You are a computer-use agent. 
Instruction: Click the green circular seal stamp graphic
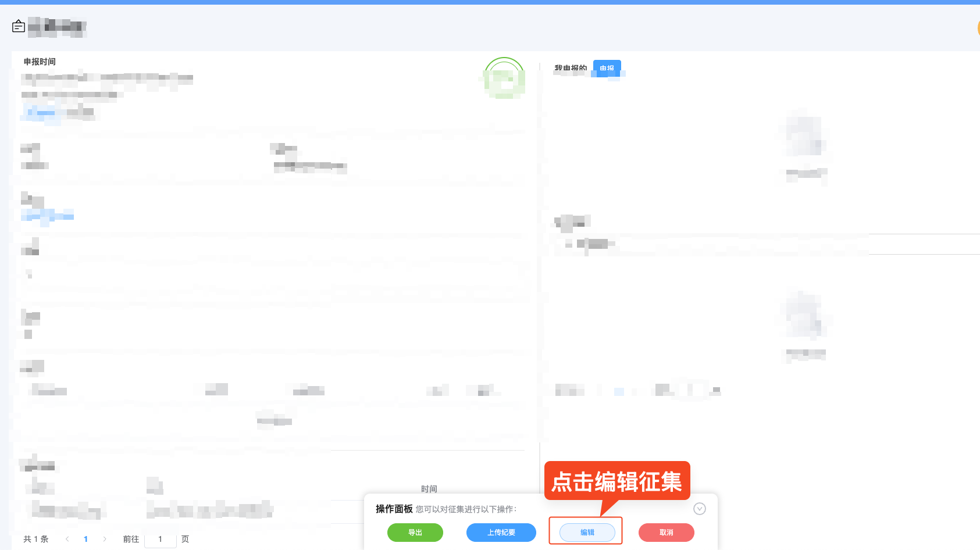(x=504, y=79)
